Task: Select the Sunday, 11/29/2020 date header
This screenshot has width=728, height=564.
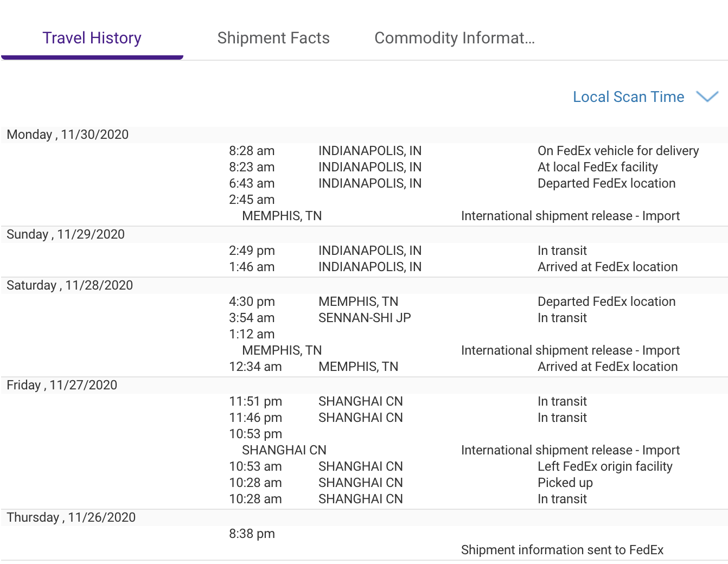Action: [x=66, y=234]
